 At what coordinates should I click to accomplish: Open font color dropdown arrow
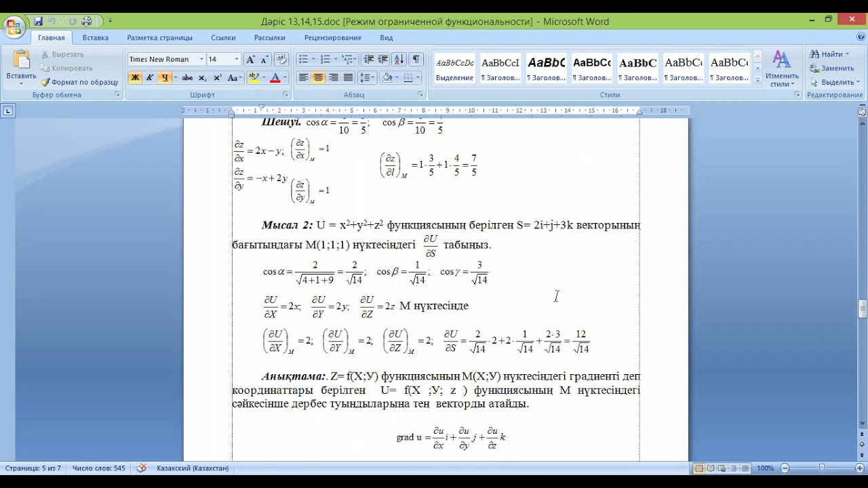[x=284, y=78]
